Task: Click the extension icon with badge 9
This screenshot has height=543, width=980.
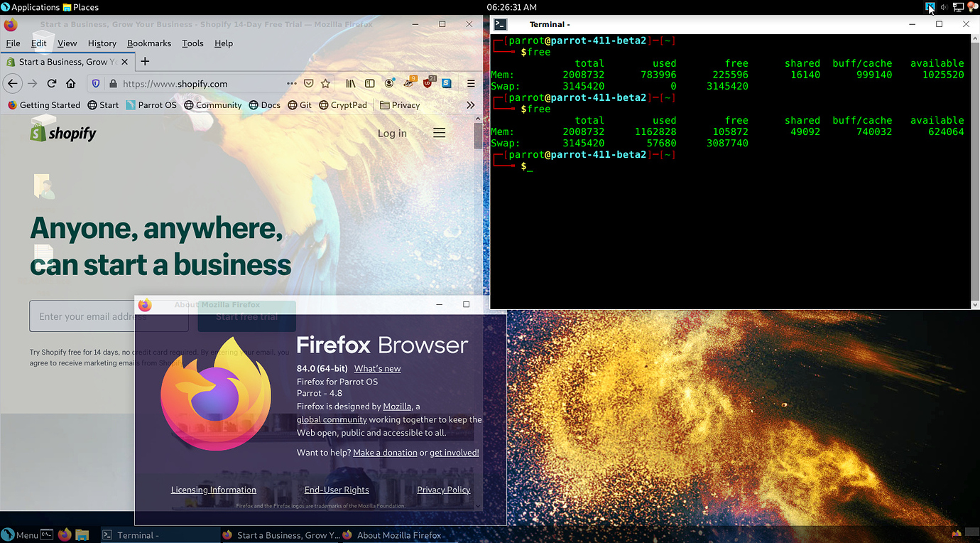Action: [x=409, y=82]
